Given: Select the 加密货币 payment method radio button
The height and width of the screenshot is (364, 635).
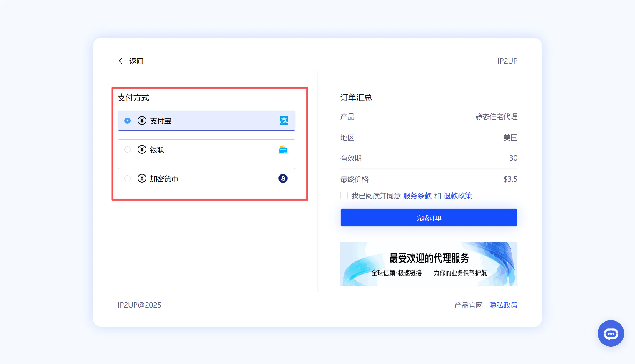Looking at the screenshot, I should 127,178.
